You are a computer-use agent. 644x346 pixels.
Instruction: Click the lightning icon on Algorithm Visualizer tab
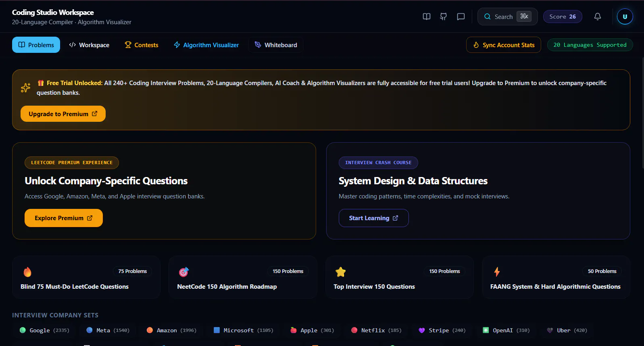pos(177,45)
